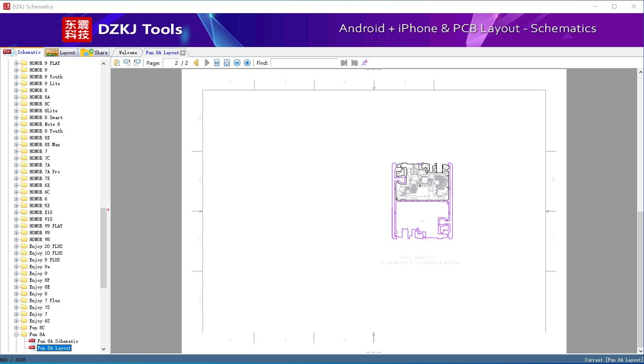This screenshot has width=644, height=364.
Task: Click the fit width icon
Action: (x=217, y=63)
